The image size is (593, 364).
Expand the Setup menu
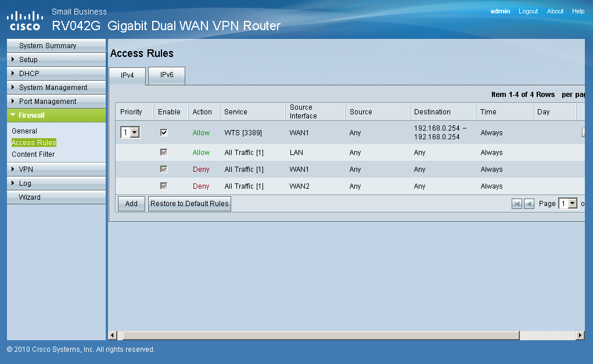56,59
